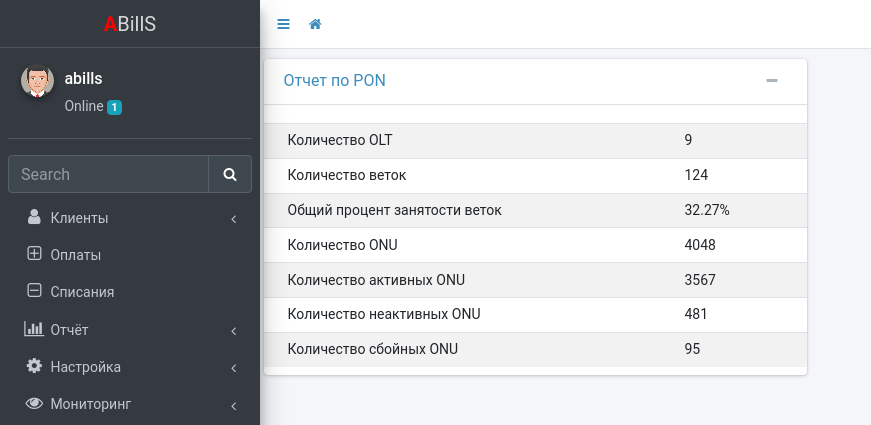Expand the Мониторинг submenu chevron

pyautogui.click(x=233, y=405)
